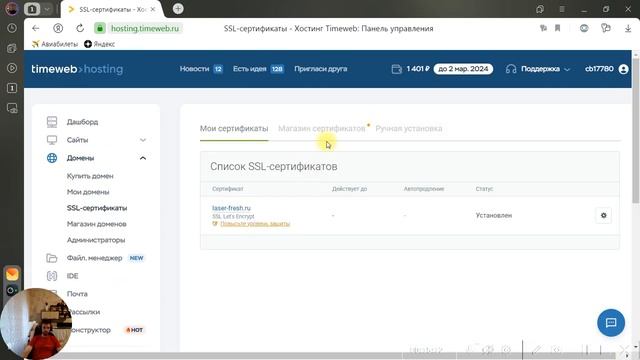Viewport: 640px width, 360px height.
Task: Open user avatar icon for cb17780
Action: click(x=623, y=69)
